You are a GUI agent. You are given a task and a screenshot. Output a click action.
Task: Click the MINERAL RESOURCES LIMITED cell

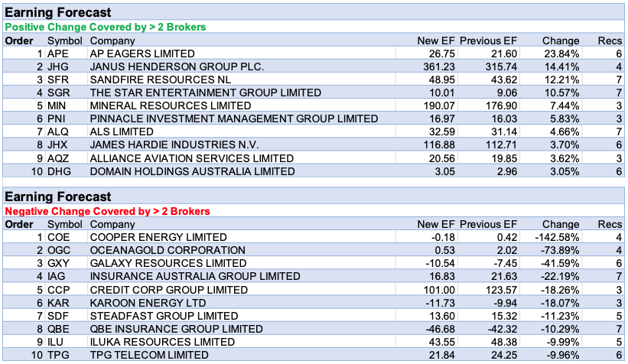[170, 106]
